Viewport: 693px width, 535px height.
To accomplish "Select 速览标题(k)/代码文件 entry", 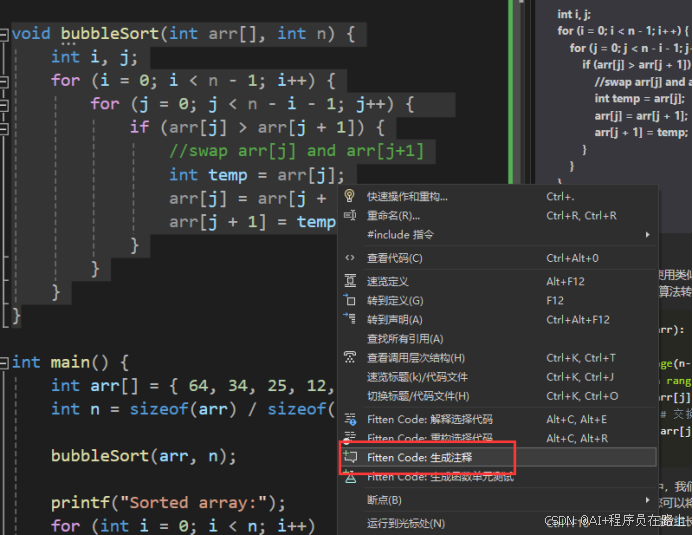I will (497, 377).
